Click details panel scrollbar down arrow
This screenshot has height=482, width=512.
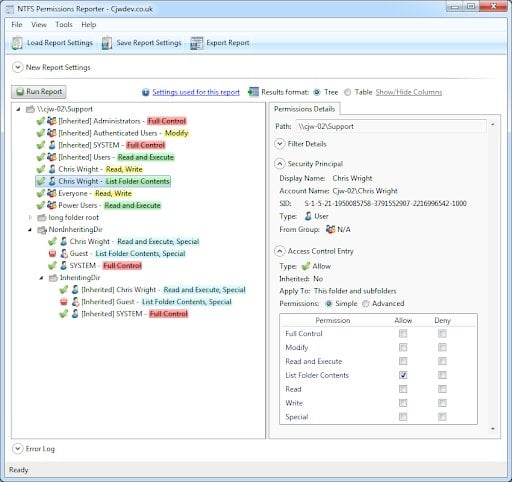click(493, 429)
